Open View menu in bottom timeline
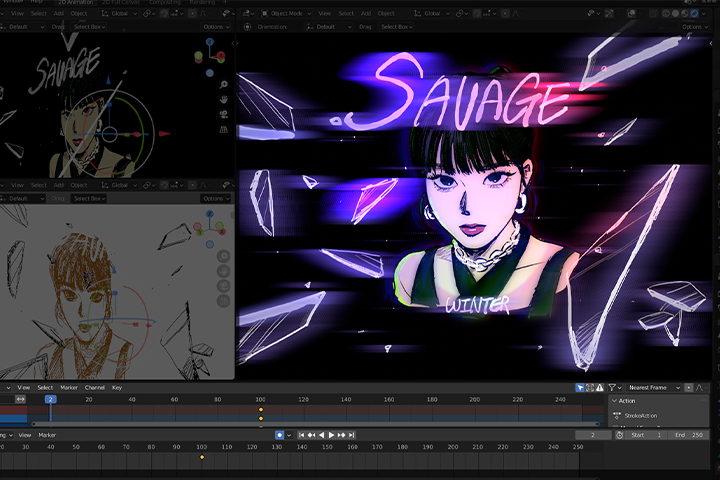Image resolution: width=720 pixels, height=480 pixels. tap(25, 435)
